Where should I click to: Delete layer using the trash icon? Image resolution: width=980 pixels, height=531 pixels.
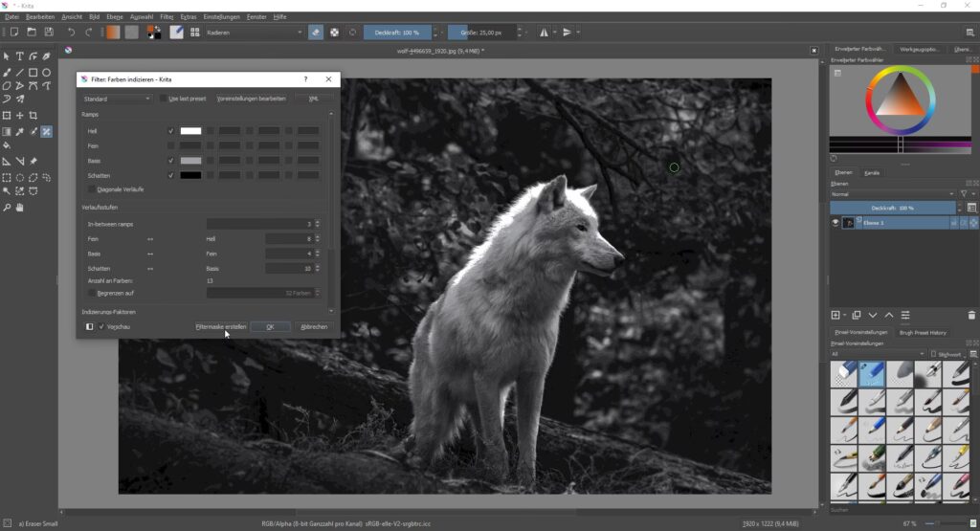[971, 315]
